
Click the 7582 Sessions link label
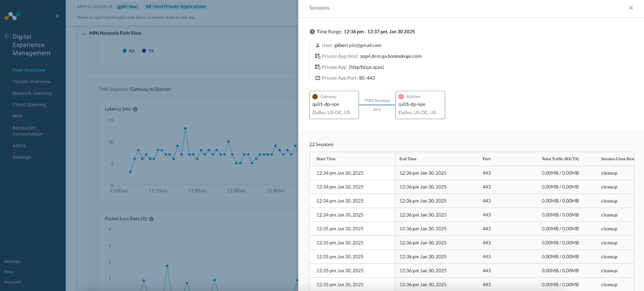click(x=377, y=101)
